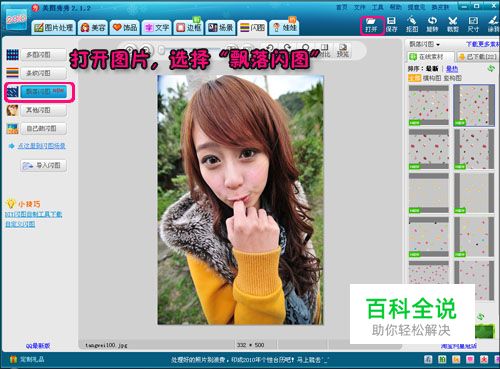The width and height of the screenshot is (500, 369).
Task: Select the 飘落闪图 button
Action: [44, 92]
